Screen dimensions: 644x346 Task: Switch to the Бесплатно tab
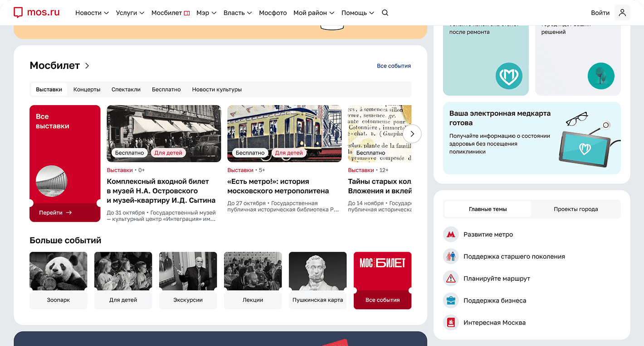[166, 89]
